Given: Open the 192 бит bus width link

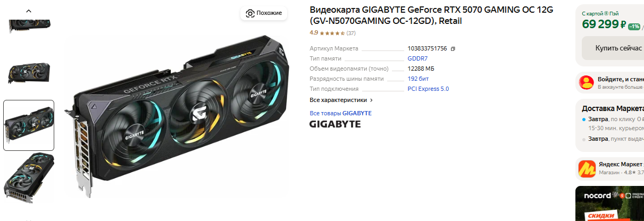Looking at the screenshot, I should click(418, 79).
